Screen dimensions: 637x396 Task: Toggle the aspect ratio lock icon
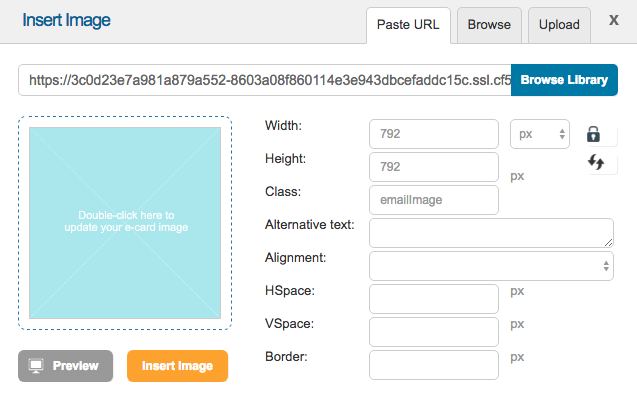[x=593, y=134]
